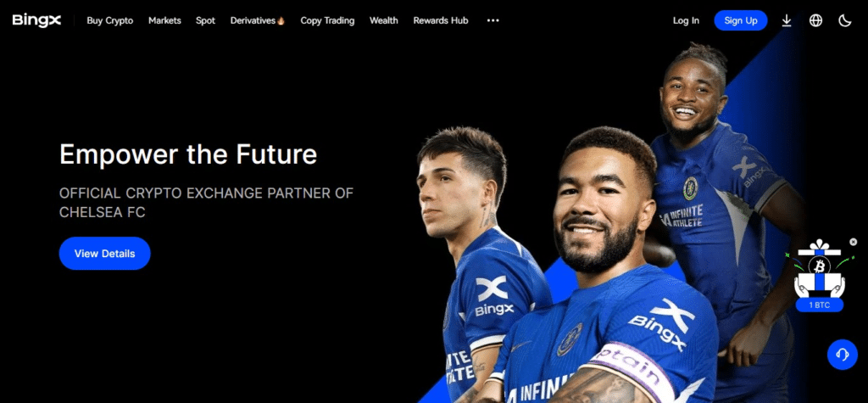
Task: Click the View Details button
Action: coord(104,254)
